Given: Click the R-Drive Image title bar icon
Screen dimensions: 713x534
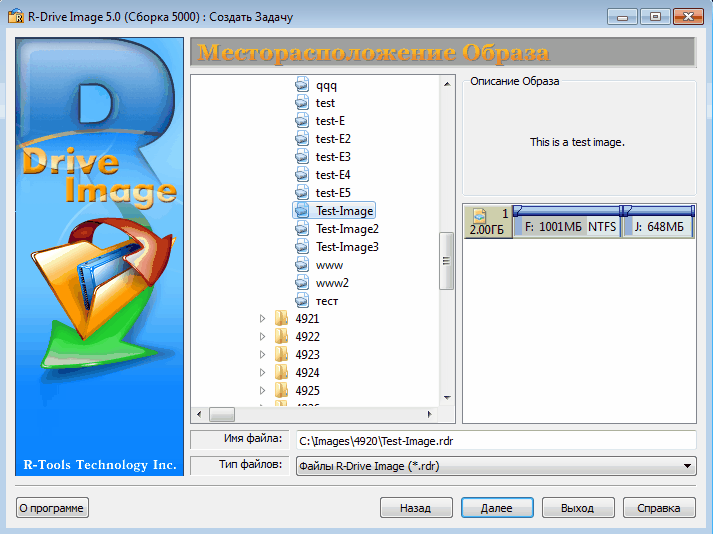Looking at the screenshot, I should [x=16, y=16].
